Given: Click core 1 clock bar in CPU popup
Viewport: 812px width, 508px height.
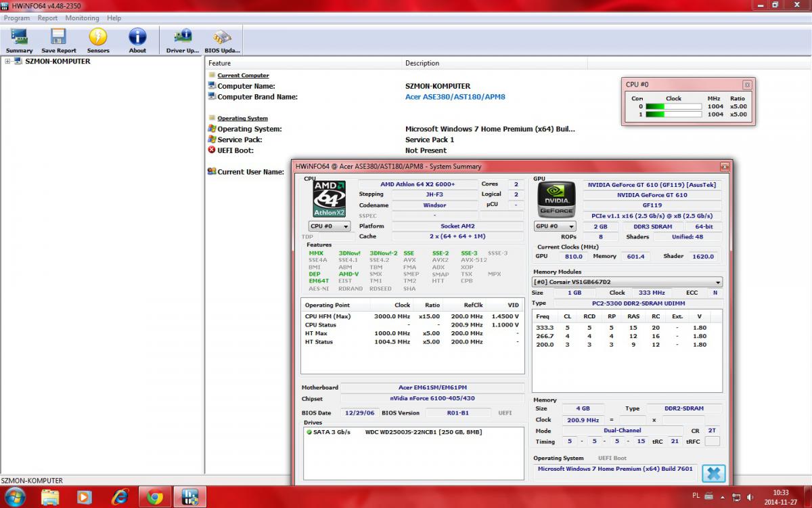Looking at the screenshot, I should coord(673,114).
